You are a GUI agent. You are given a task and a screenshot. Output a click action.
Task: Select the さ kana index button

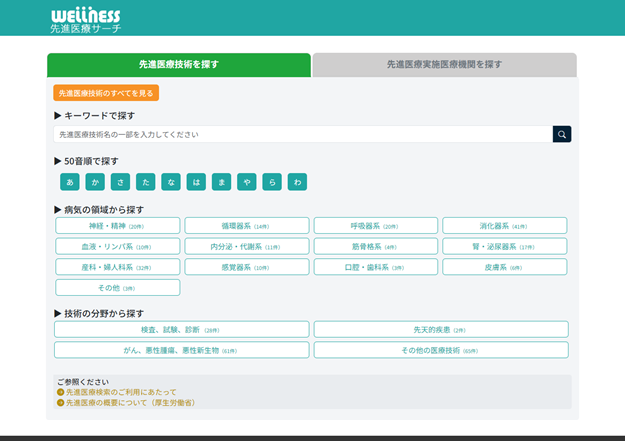120,182
